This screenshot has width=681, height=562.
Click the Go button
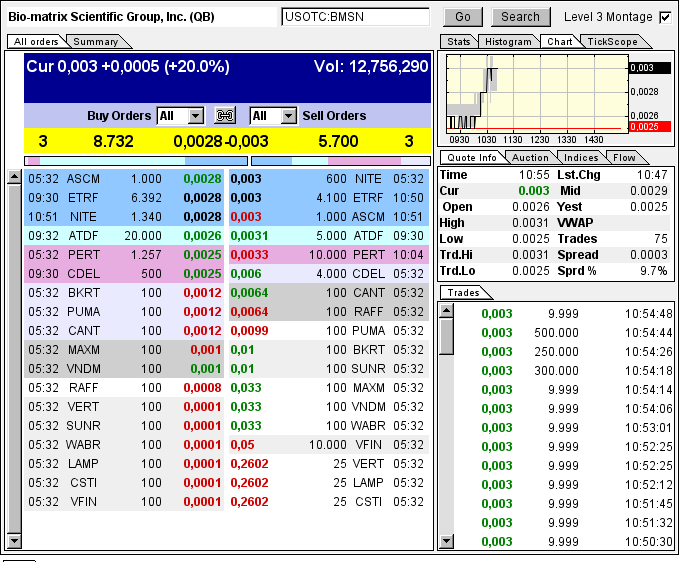point(463,17)
